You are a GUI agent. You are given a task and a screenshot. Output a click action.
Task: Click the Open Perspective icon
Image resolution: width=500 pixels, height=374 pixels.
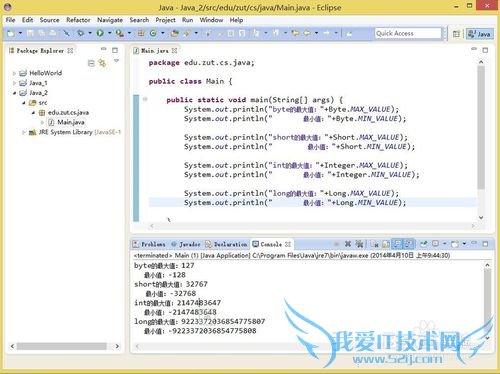[x=456, y=34]
